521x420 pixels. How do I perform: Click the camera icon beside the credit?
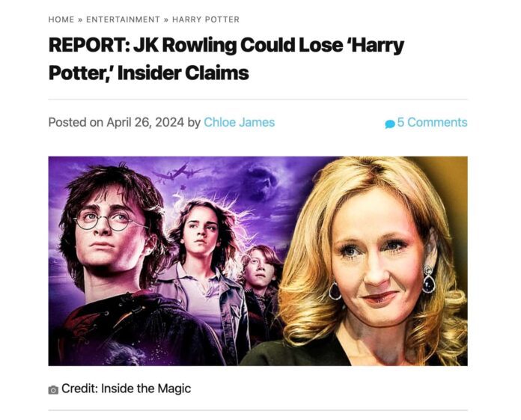[53, 390]
